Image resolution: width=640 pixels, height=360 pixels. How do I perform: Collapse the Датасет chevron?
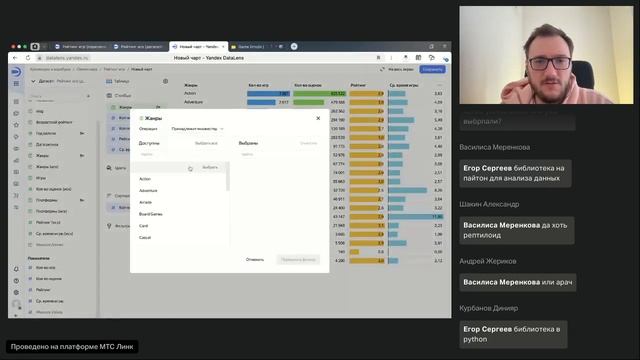(33, 81)
